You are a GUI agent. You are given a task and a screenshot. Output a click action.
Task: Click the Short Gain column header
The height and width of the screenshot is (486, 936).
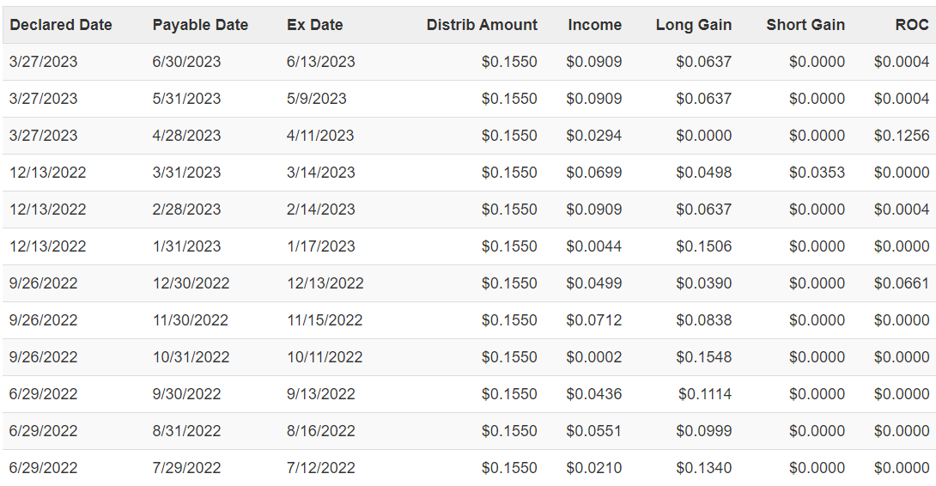click(x=805, y=25)
